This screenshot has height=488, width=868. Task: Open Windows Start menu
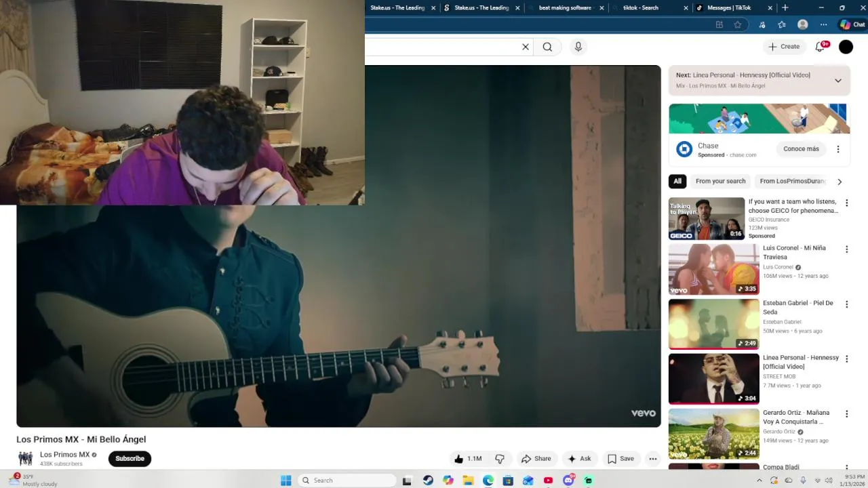point(286,481)
